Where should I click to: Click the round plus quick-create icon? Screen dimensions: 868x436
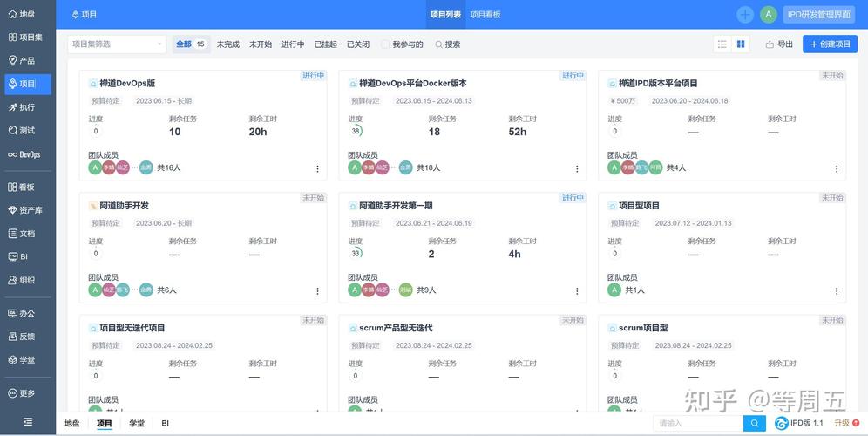[x=745, y=14]
